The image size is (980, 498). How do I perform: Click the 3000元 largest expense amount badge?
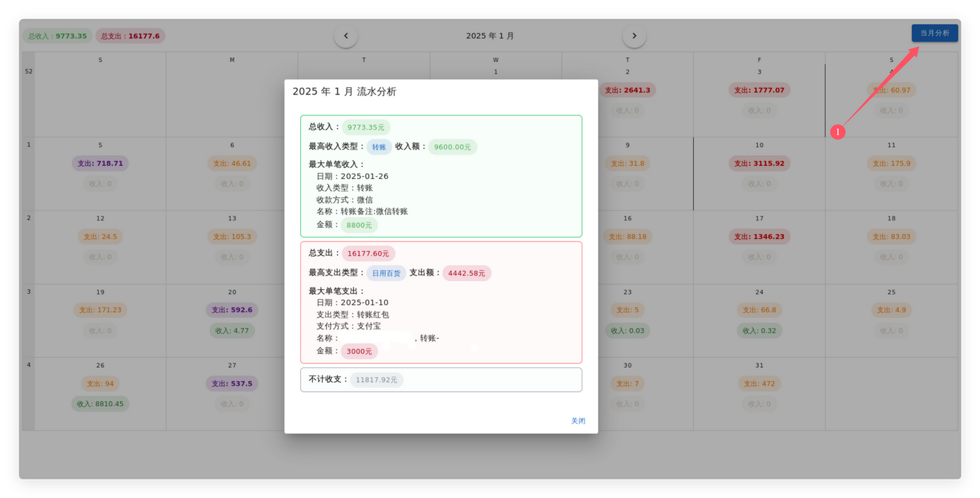pyautogui.click(x=359, y=351)
